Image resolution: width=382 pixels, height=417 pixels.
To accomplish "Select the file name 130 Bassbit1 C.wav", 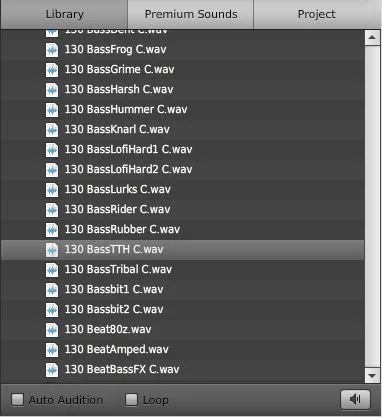I will [x=114, y=289].
